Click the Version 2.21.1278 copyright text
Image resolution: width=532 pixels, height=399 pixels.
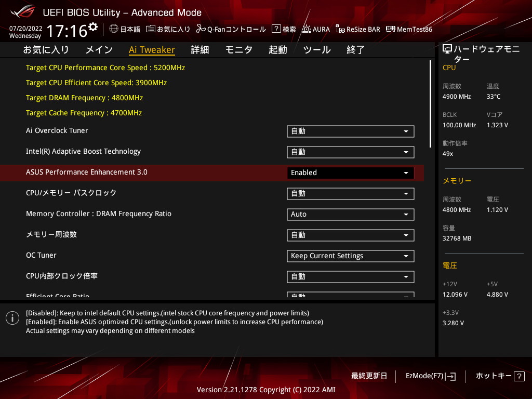[266, 390]
